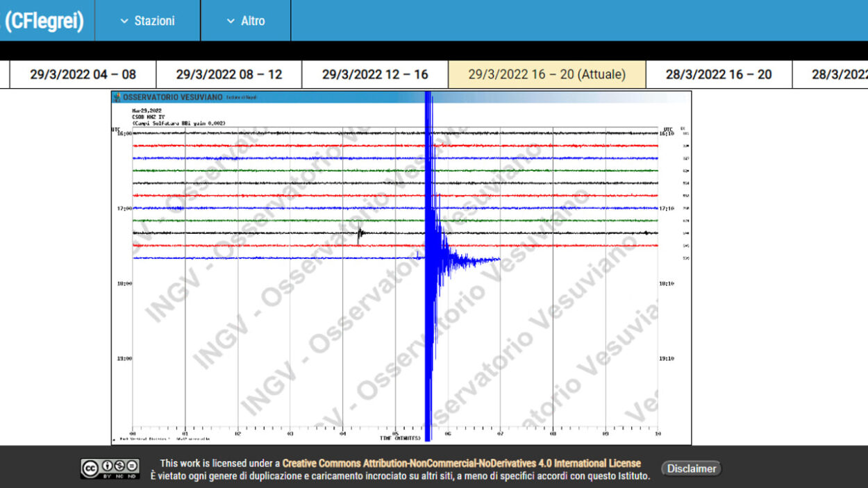This screenshot has width=868, height=488.
Task: Select the 29/3/2022 08 – 12 tab
Action: click(229, 74)
